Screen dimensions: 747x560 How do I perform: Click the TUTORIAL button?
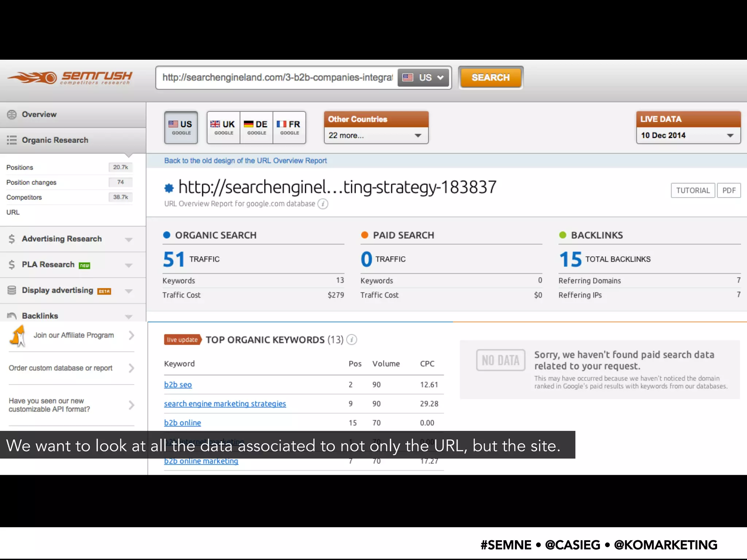pos(693,190)
